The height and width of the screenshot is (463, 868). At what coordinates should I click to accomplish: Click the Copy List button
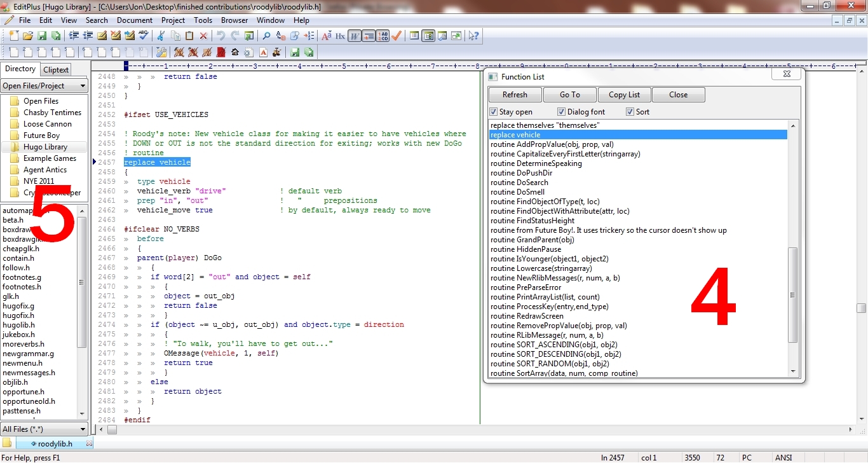[x=625, y=95]
